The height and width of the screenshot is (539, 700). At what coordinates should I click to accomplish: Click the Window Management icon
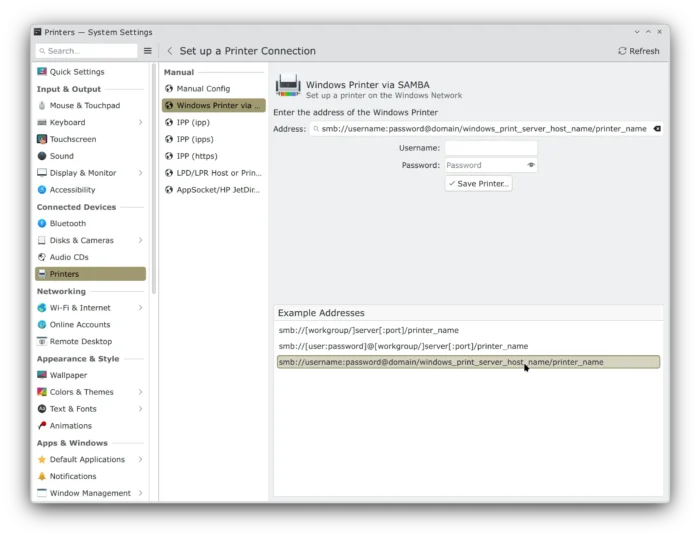[x=42, y=493]
